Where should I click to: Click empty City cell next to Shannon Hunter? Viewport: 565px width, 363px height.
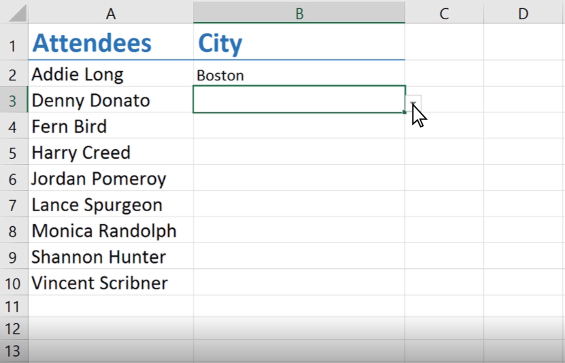(299, 256)
